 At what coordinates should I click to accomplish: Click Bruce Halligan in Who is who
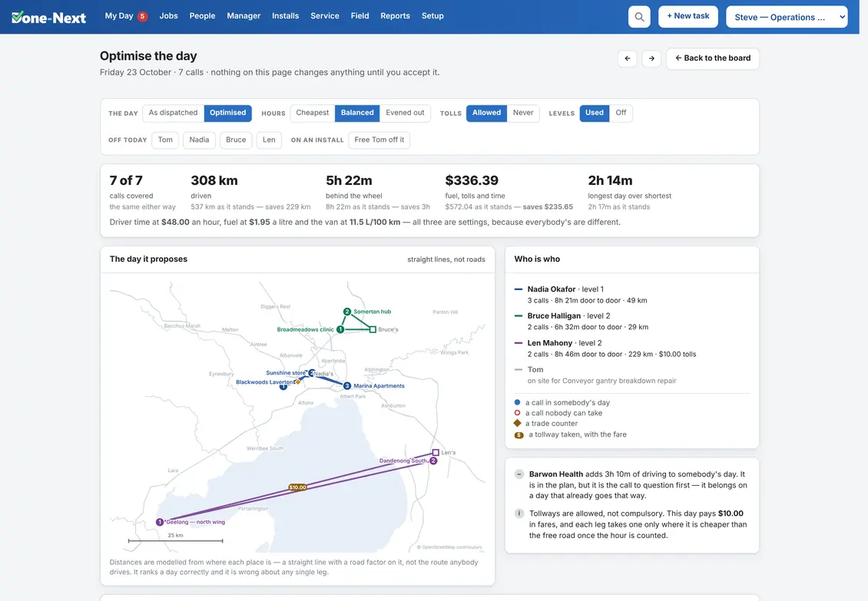(554, 316)
